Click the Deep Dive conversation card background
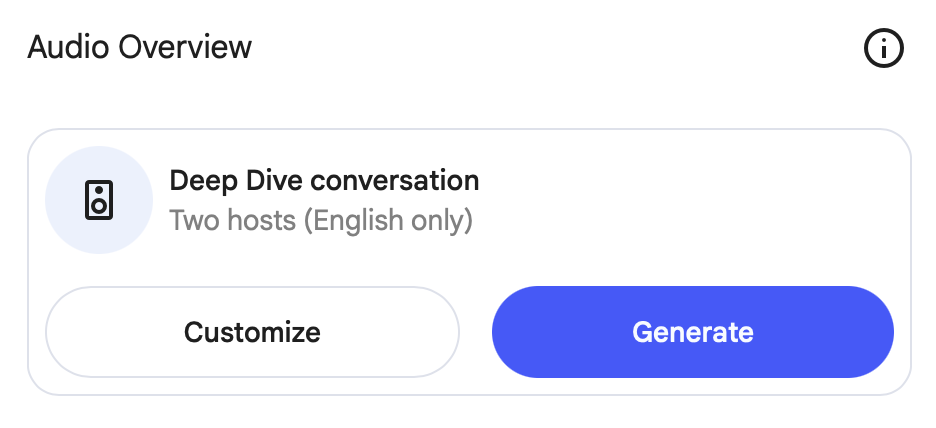The height and width of the screenshot is (428, 936). (x=680, y=200)
